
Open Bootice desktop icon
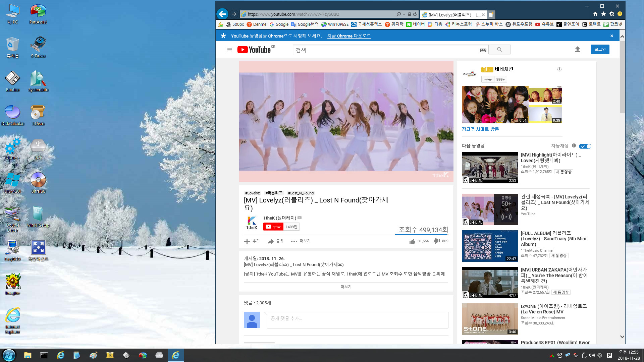click(x=13, y=81)
